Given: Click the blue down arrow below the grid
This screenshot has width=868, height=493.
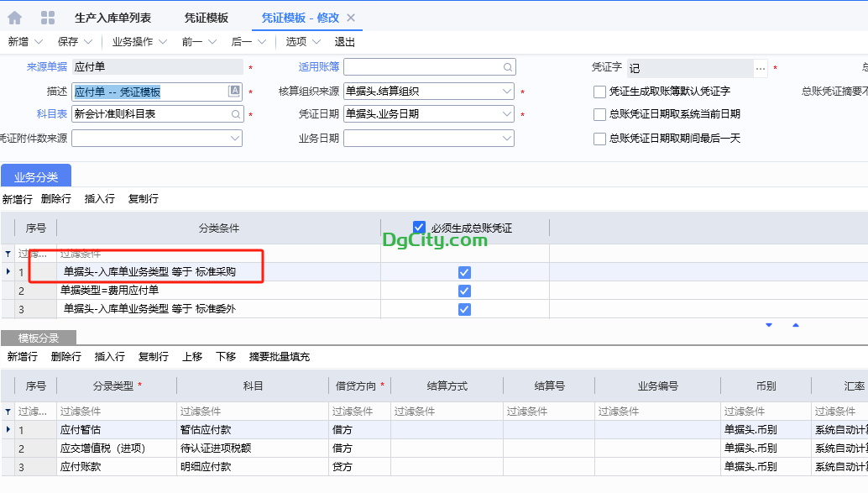Looking at the screenshot, I should tap(769, 323).
